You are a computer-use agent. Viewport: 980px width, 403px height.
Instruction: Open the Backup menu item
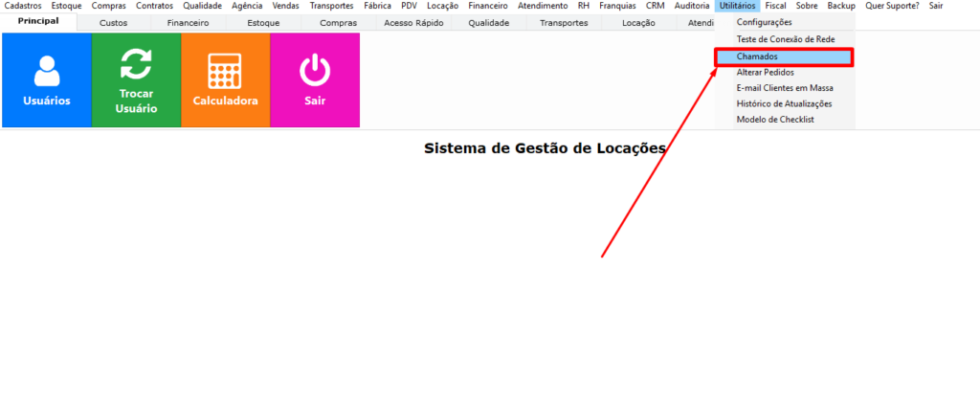point(841,6)
